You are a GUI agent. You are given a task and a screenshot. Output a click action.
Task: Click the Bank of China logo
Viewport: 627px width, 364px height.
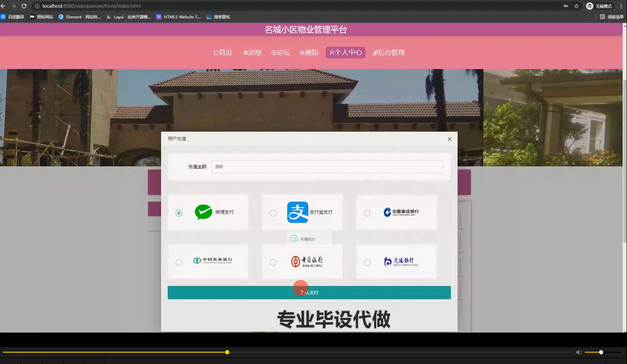307,261
